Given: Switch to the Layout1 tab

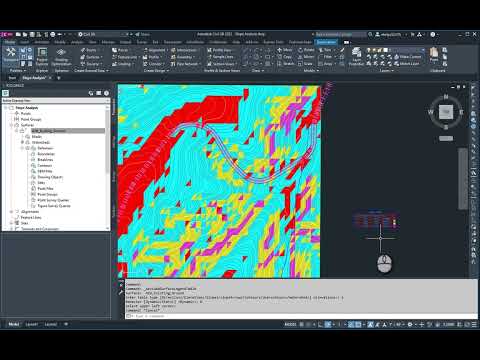Looking at the screenshot, I should (x=32, y=324).
